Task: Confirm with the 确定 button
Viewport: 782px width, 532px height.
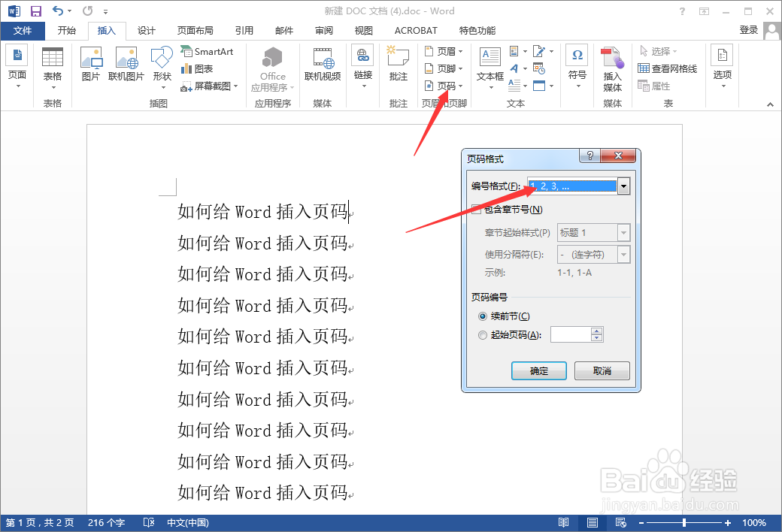Action: (538, 370)
